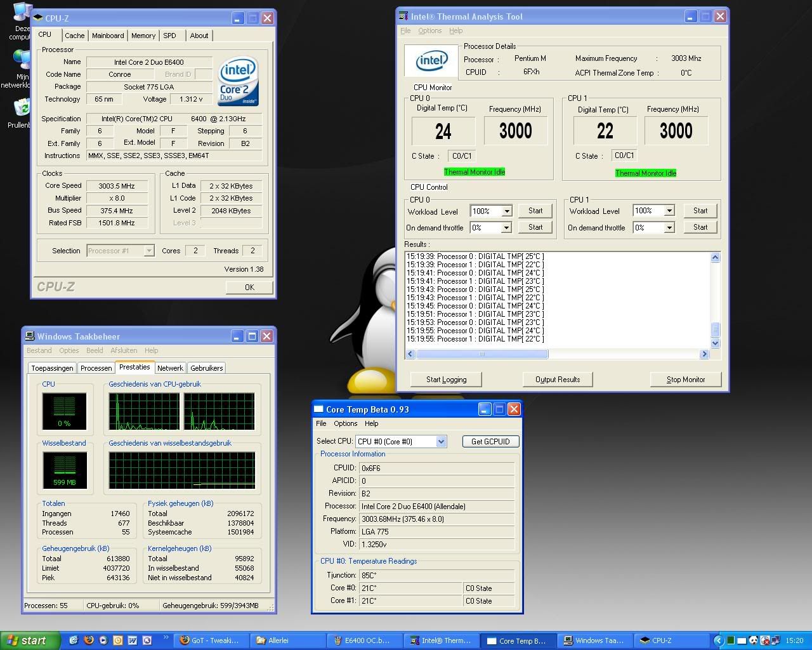
Task: Open CPU 1 On demand throttle dropdown
Action: (669, 227)
